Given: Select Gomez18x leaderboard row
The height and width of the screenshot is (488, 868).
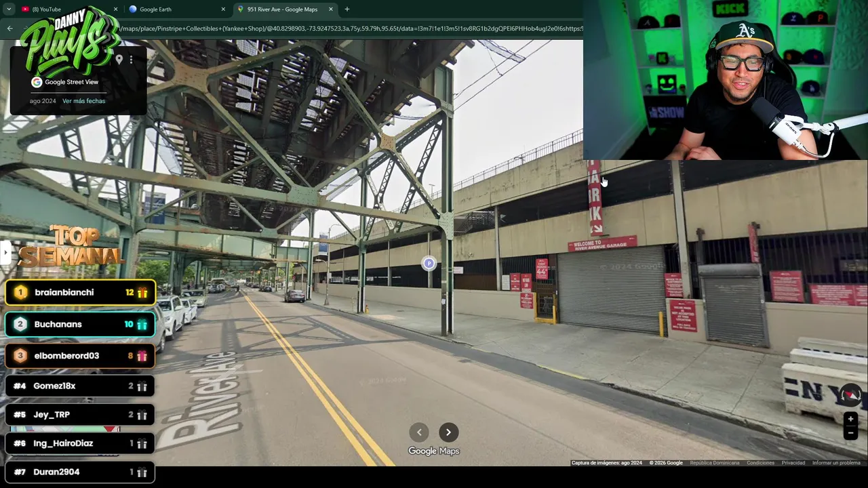Looking at the screenshot, I should pyautogui.click(x=80, y=386).
